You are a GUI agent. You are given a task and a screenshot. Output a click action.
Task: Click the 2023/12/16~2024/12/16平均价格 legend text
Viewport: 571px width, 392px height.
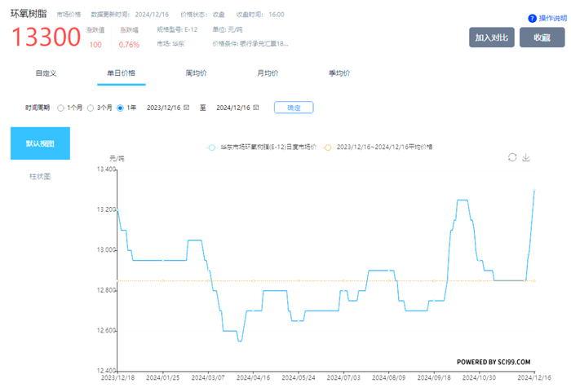[x=384, y=147]
